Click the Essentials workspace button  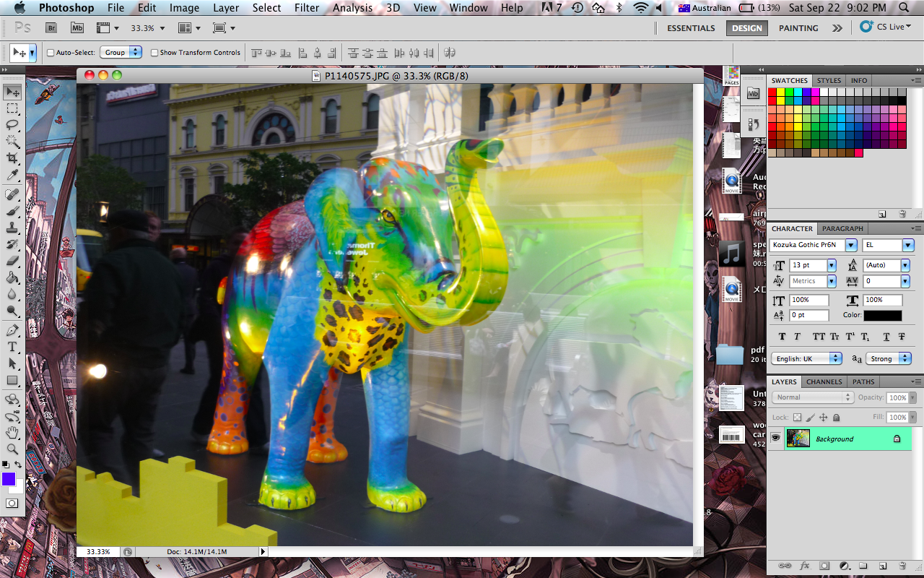tap(691, 28)
